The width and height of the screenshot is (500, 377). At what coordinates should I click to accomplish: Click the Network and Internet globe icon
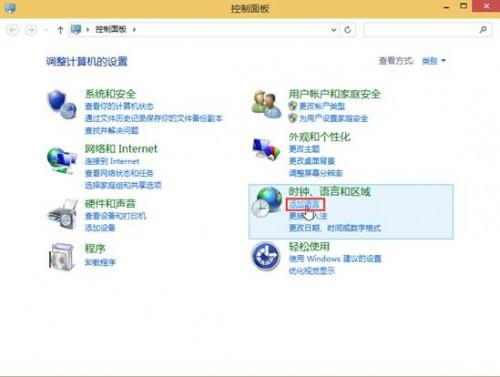click(62, 160)
